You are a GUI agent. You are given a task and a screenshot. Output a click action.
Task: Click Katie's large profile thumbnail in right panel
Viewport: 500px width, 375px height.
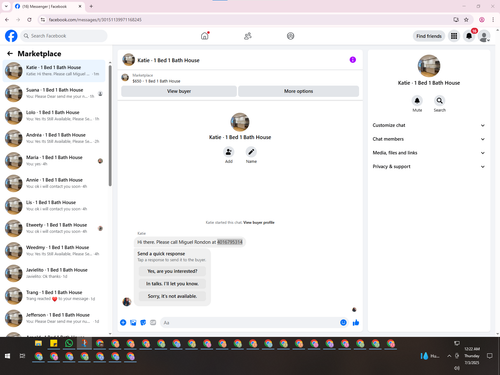(x=429, y=66)
